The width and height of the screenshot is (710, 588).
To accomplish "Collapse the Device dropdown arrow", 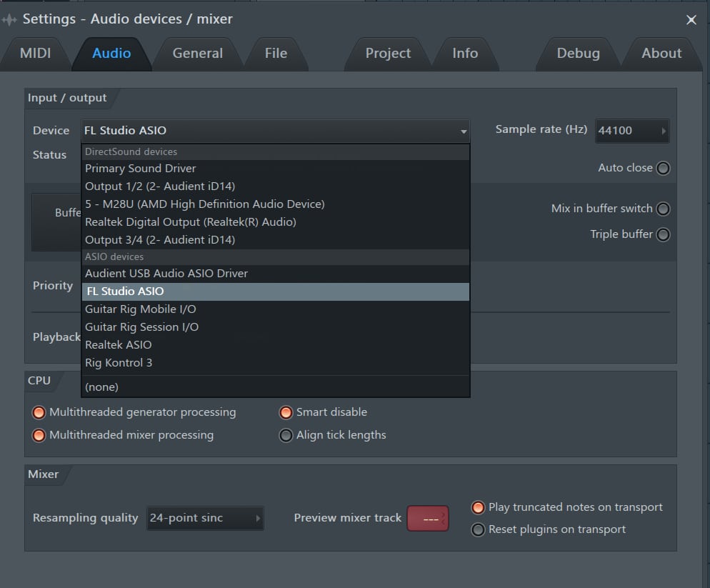I will tap(464, 131).
